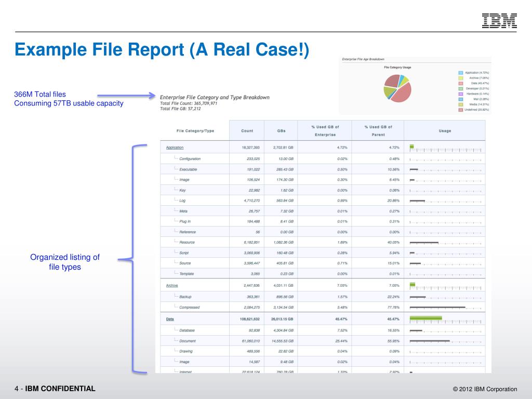Click the Data legend color swatch
The height and width of the screenshot is (399, 532).
[461, 83]
